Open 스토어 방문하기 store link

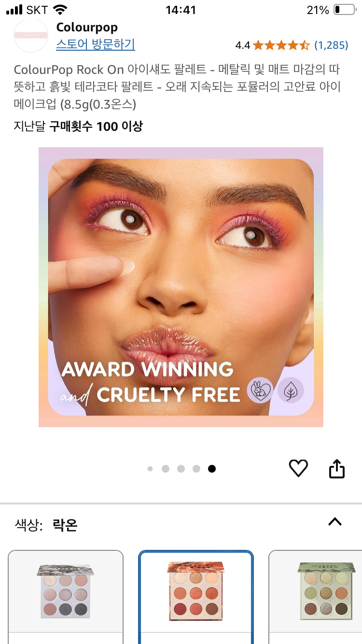(x=96, y=44)
